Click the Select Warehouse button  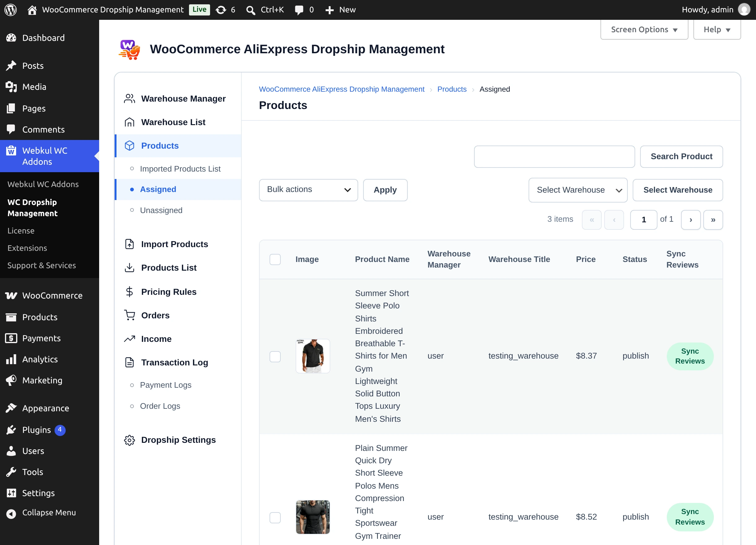tap(678, 190)
